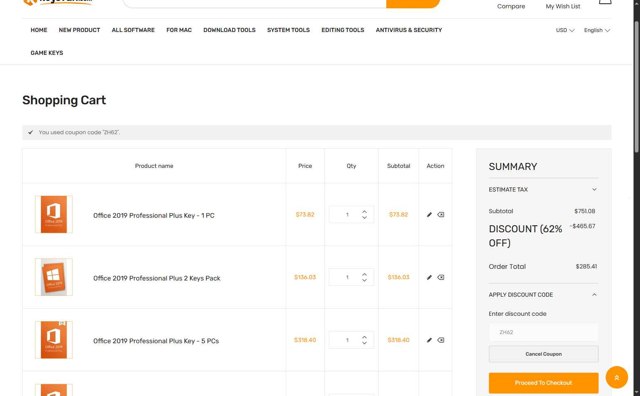The image size is (640, 396).
Task: Click the $136.03 value in the Subtotal column
Action: (398, 278)
